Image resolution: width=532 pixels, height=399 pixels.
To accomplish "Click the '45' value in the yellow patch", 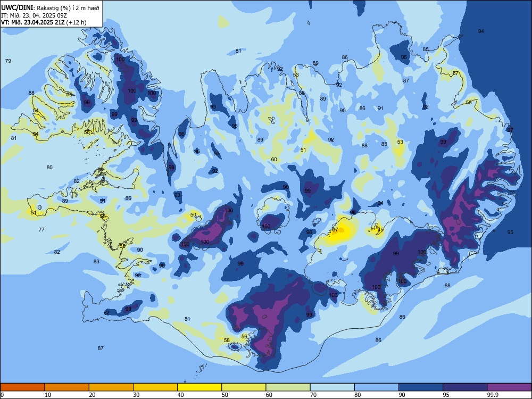I will 380,230.
